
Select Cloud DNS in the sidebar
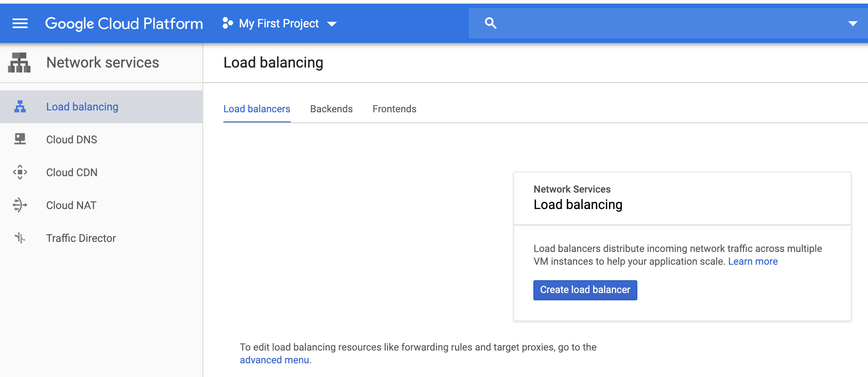tap(101, 140)
